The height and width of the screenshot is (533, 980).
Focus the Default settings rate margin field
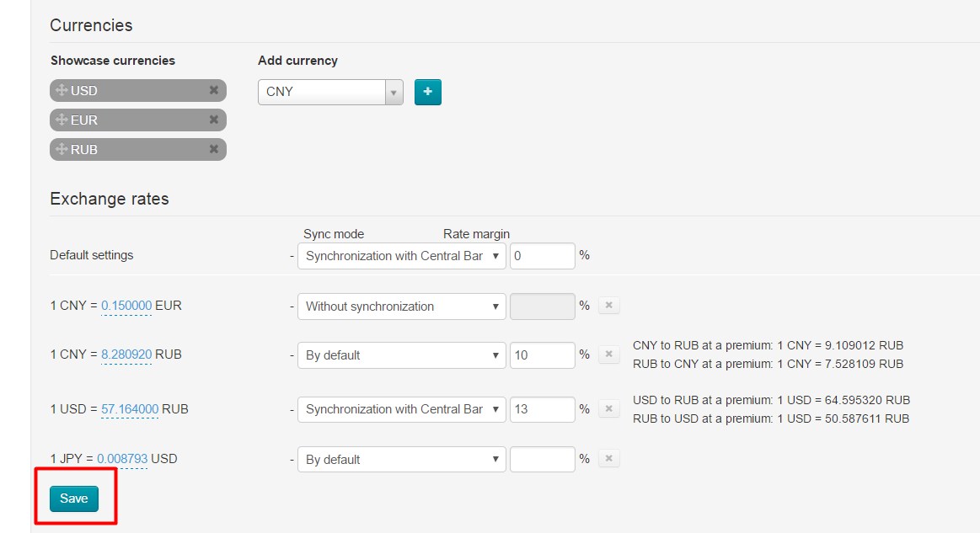(542, 256)
